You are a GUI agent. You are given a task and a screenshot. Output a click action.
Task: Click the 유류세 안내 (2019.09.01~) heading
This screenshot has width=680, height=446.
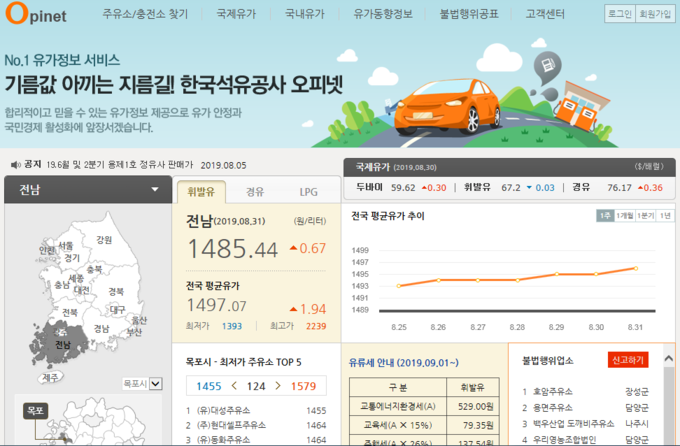coord(403,363)
